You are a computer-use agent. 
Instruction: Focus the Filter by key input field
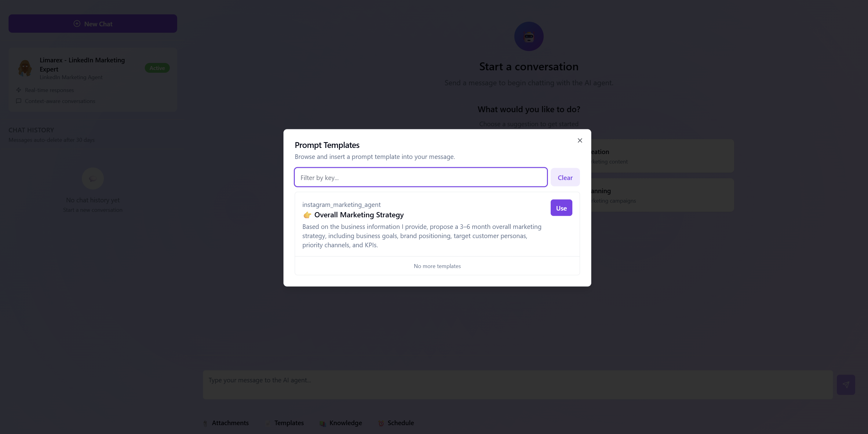click(x=421, y=177)
